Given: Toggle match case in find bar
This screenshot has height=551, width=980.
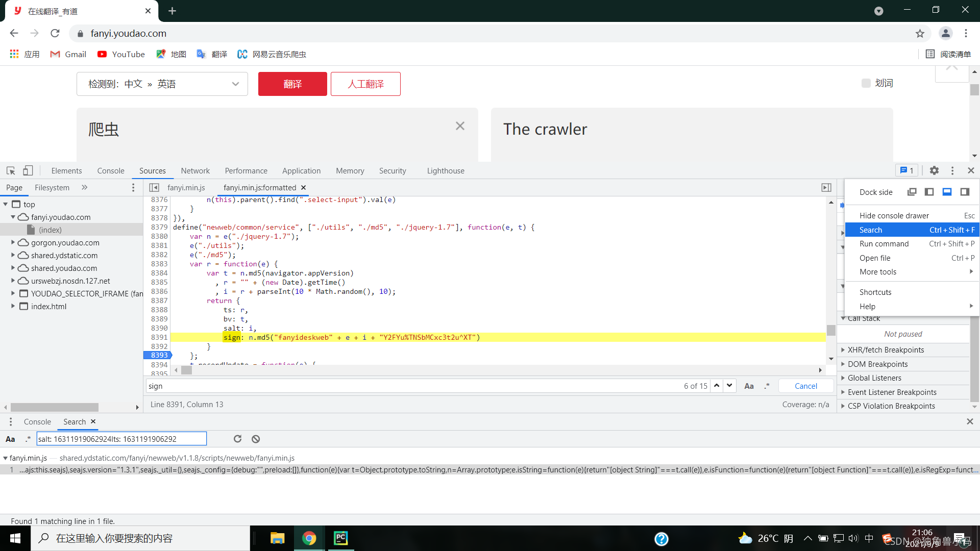Looking at the screenshot, I should tap(749, 386).
